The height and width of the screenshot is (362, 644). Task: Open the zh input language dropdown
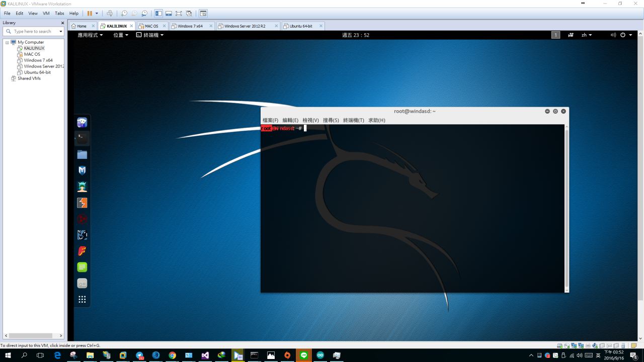click(x=587, y=35)
